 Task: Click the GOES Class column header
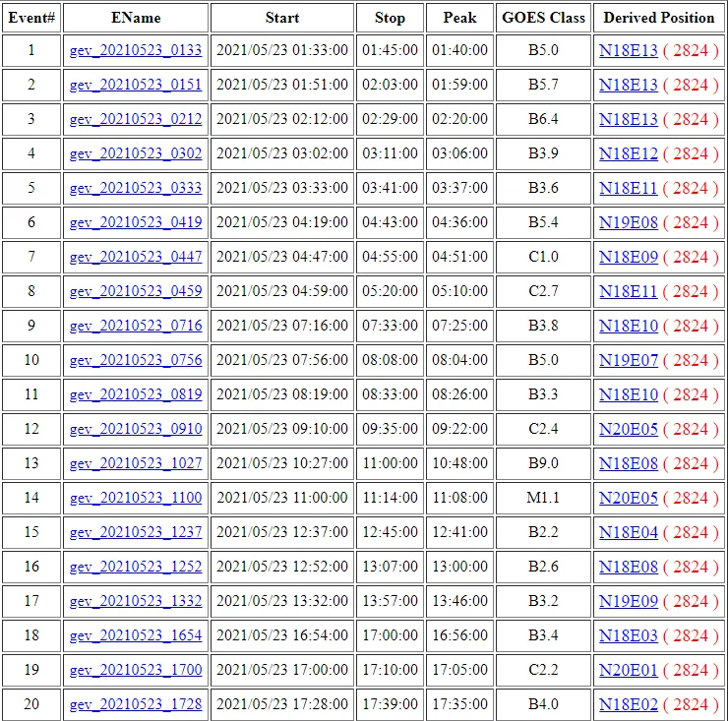tap(543, 18)
